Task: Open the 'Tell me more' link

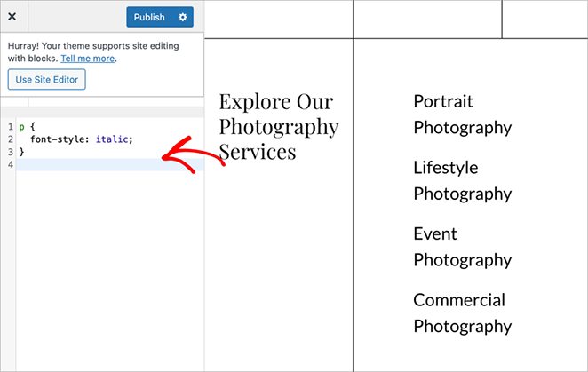Action: (x=88, y=59)
